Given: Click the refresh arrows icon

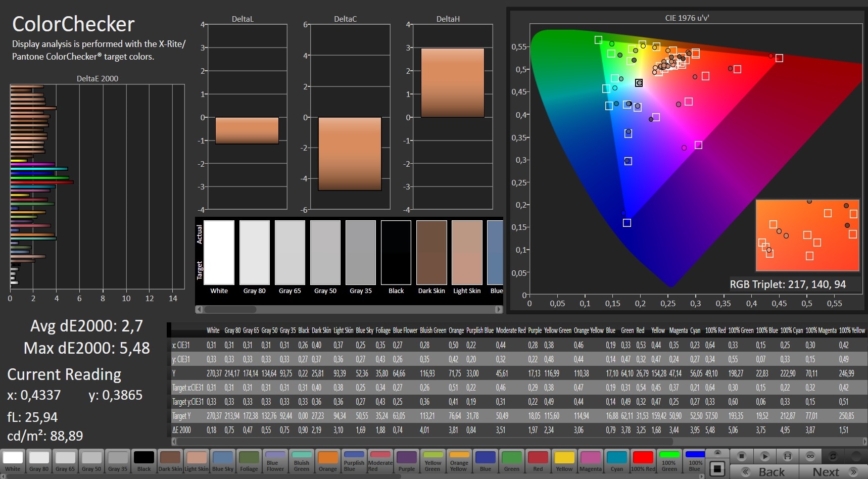Looking at the screenshot, I should click(x=833, y=456).
